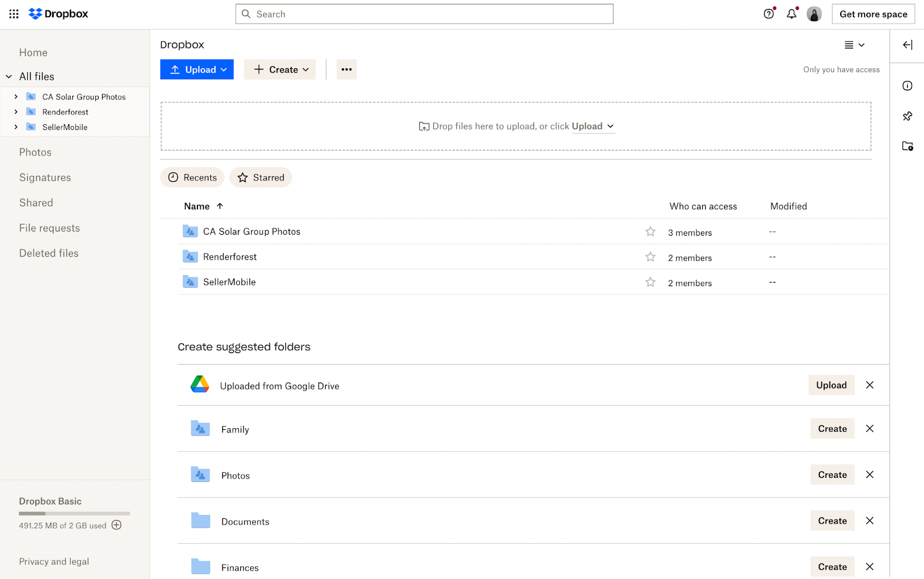Collapse the All files tree chevron
The image size is (924, 579).
[x=9, y=76]
